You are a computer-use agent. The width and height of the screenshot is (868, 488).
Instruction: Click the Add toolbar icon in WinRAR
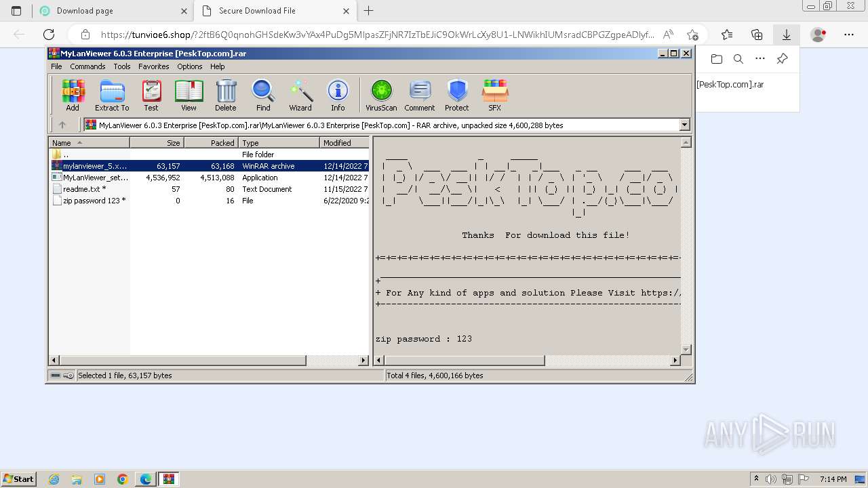[73, 95]
